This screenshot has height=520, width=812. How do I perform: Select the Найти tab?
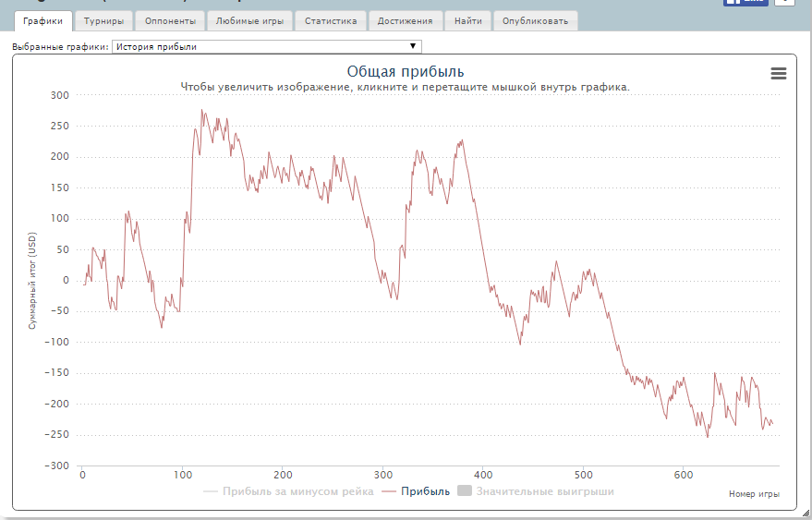(x=468, y=21)
